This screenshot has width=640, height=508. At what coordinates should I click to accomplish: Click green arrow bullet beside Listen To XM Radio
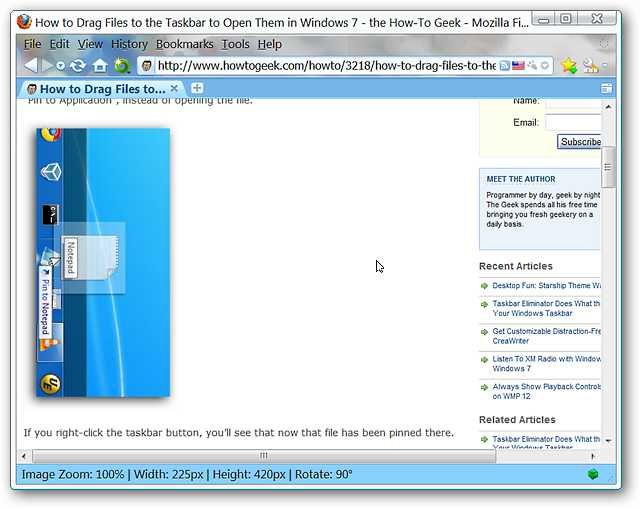pos(484,359)
